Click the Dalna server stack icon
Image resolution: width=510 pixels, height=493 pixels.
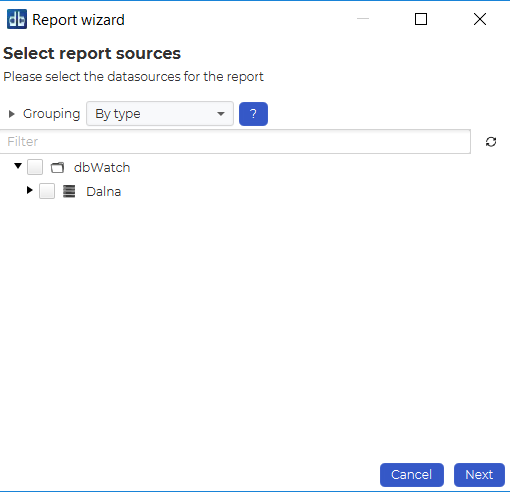tap(69, 191)
